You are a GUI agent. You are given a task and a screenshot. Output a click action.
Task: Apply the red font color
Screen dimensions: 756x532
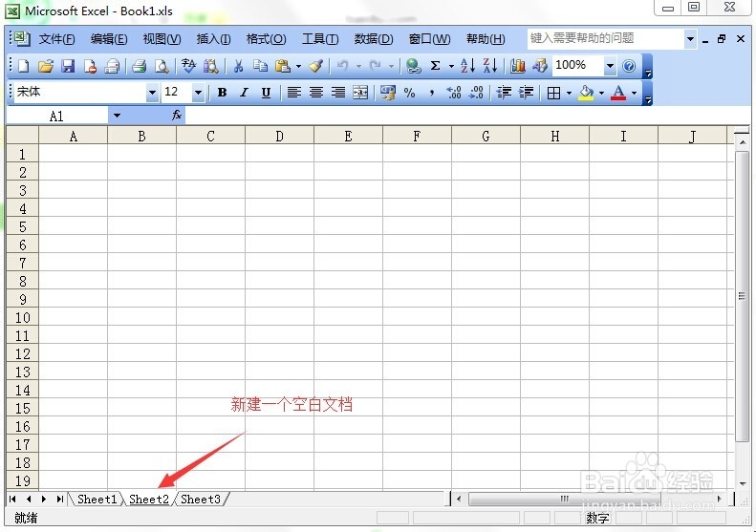pyautogui.click(x=618, y=92)
